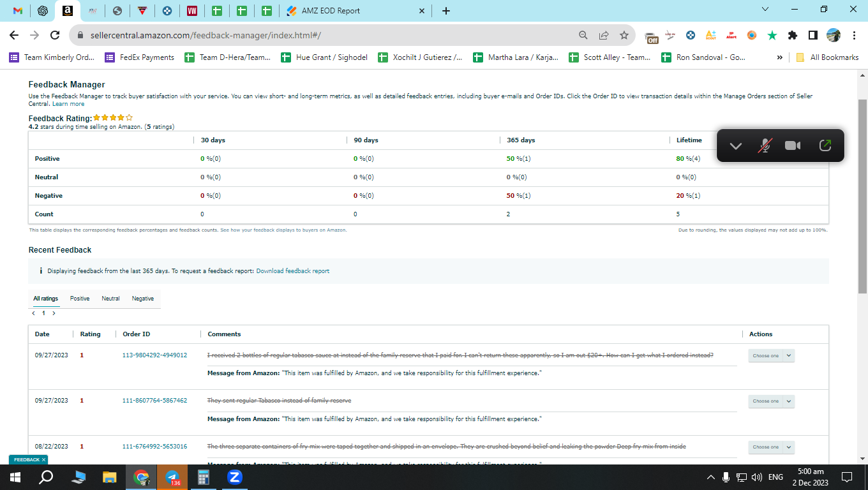This screenshot has width=868, height=490.
Task: Click 'See how your feedback displays to buyers'
Action: pos(283,230)
